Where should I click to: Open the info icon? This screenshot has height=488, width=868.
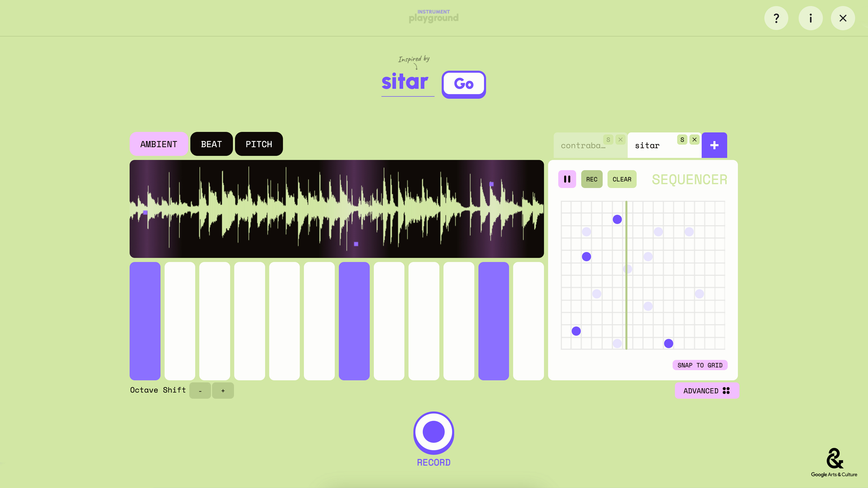[811, 18]
